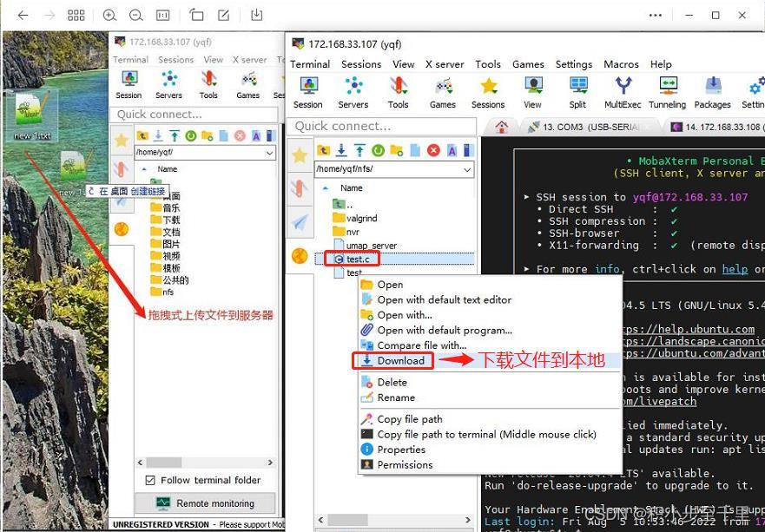Image resolution: width=765 pixels, height=532 pixels.
Task: Click left window horizontal scrollbar thumb
Action: [164, 463]
